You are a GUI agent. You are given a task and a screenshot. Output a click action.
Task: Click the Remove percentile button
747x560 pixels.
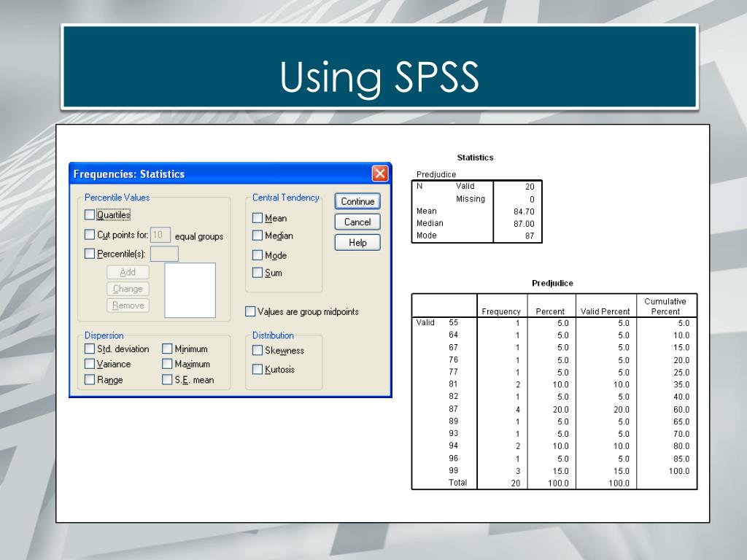(x=128, y=306)
